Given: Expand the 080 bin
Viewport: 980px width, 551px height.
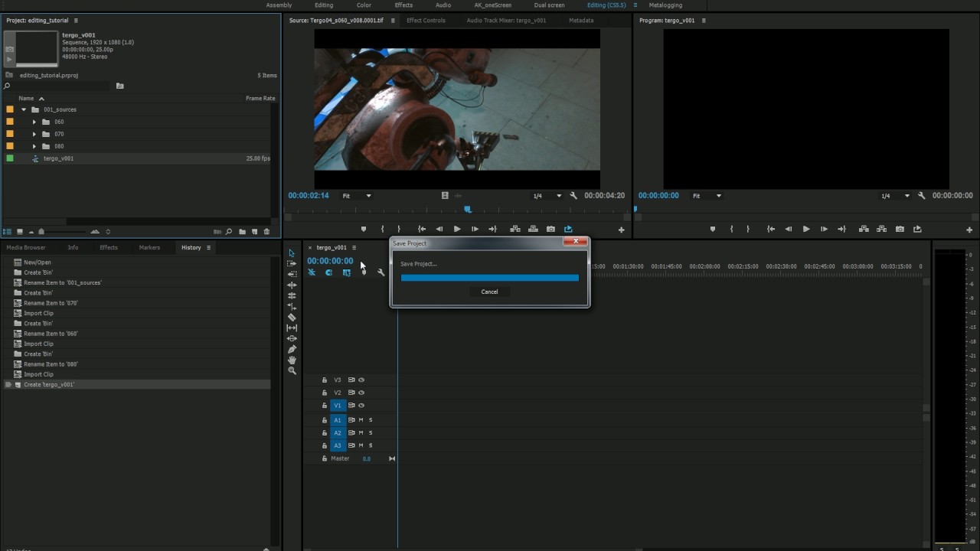Looking at the screenshot, I should pyautogui.click(x=34, y=146).
